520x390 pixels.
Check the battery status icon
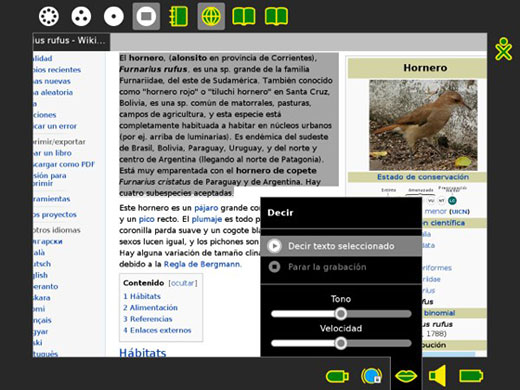click(471, 376)
